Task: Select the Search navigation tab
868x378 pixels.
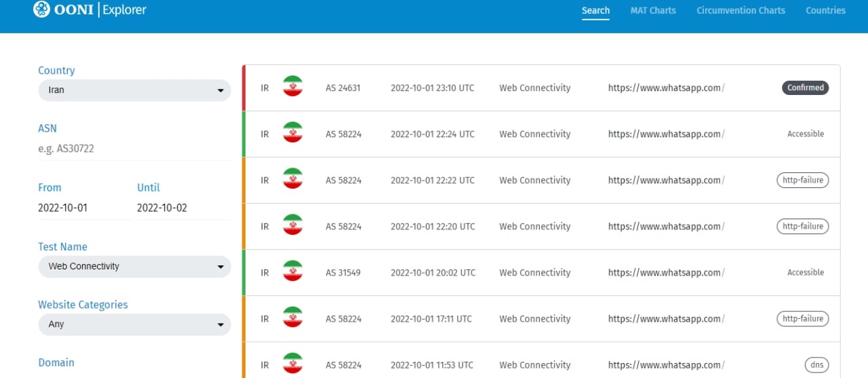Action: pyautogui.click(x=595, y=10)
